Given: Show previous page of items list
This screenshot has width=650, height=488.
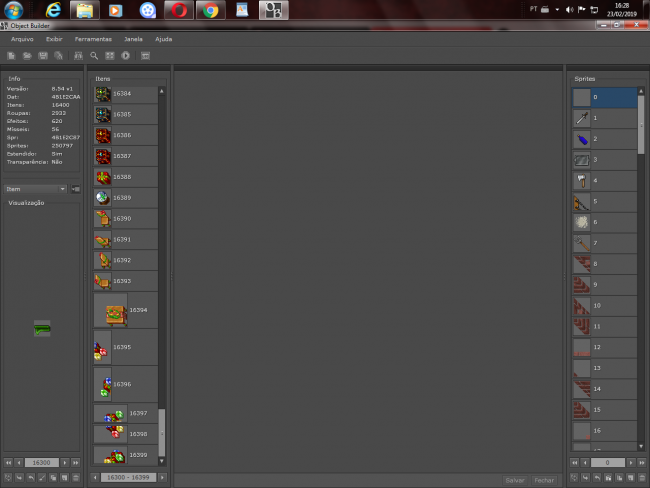Looking at the screenshot, I should pyautogui.click(x=95, y=478).
